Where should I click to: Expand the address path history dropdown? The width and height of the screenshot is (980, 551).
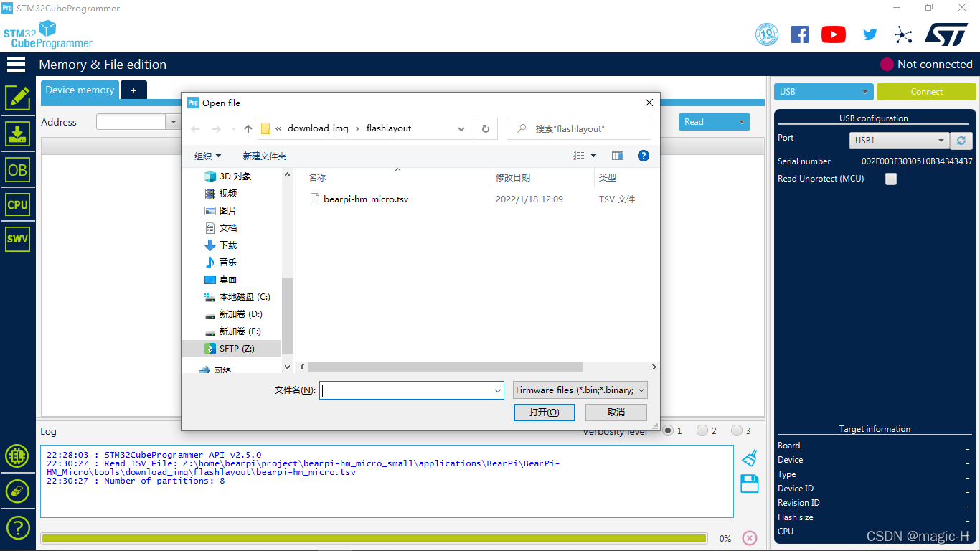[461, 129]
